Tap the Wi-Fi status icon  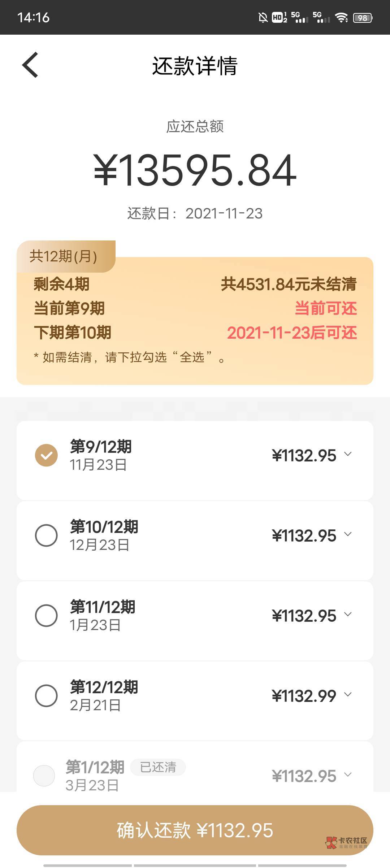click(x=341, y=17)
